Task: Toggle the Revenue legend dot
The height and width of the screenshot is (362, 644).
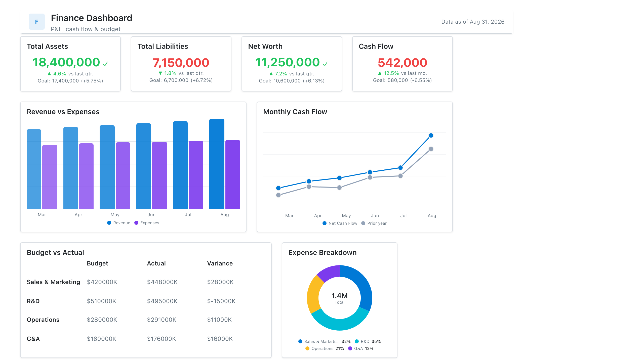Action: point(109,223)
